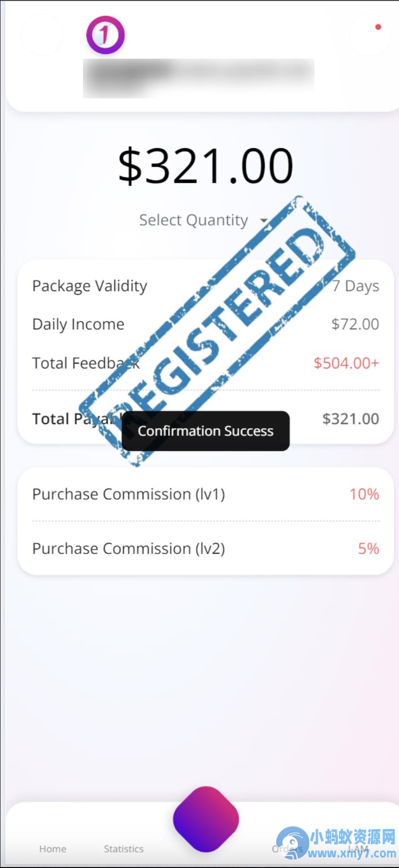Open notifications circle with the red dot
Image resolution: width=399 pixels, height=868 pixels.
pyautogui.click(x=370, y=35)
